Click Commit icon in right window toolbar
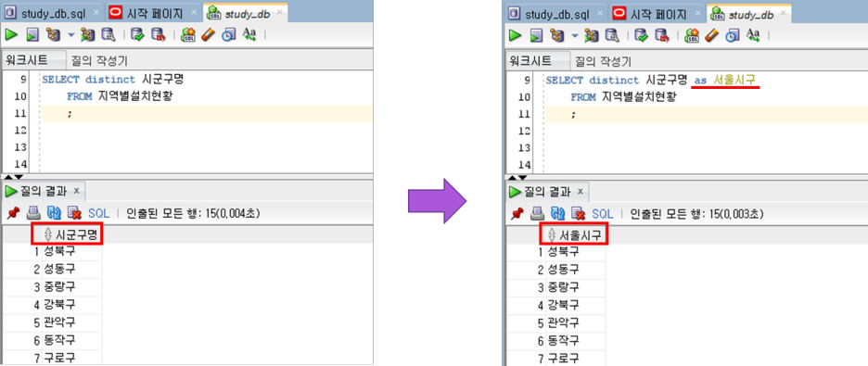This screenshot has width=868, height=366. click(641, 35)
